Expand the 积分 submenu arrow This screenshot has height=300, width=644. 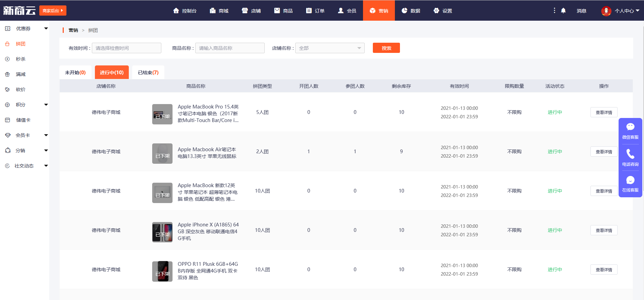click(x=46, y=105)
